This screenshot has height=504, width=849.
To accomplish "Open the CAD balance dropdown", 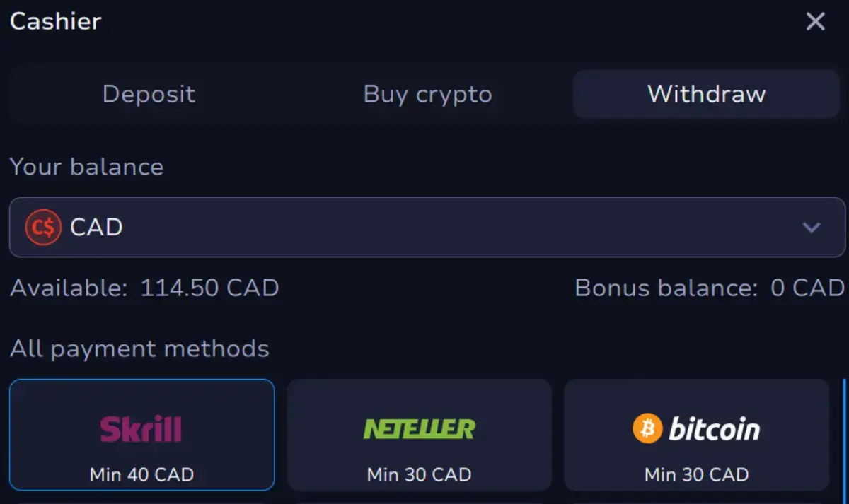I will point(424,227).
